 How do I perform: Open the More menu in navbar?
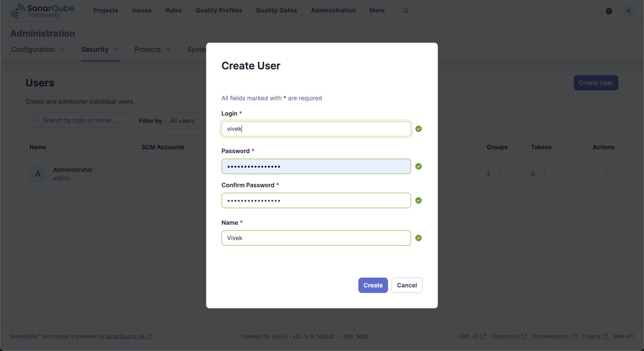(x=377, y=11)
